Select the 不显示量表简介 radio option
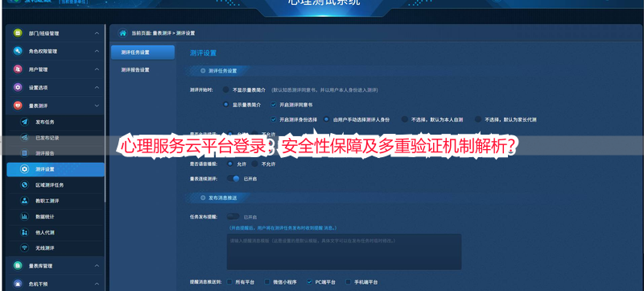The width and height of the screenshot is (644, 291). point(226,89)
